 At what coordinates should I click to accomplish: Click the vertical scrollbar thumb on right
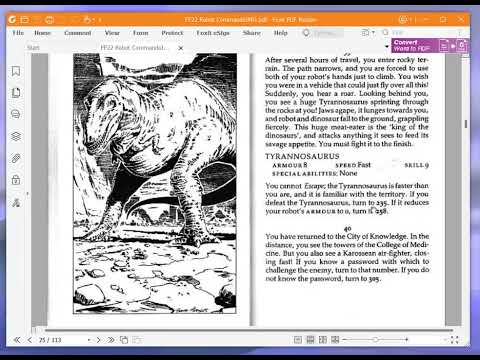pyautogui.click(x=466, y=124)
